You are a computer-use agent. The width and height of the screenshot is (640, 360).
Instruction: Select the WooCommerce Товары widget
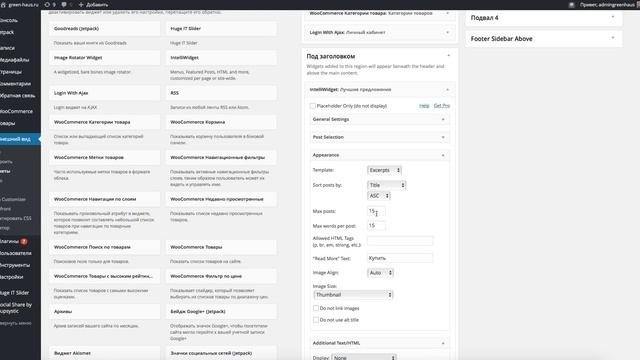pyautogui.click(x=221, y=247)
